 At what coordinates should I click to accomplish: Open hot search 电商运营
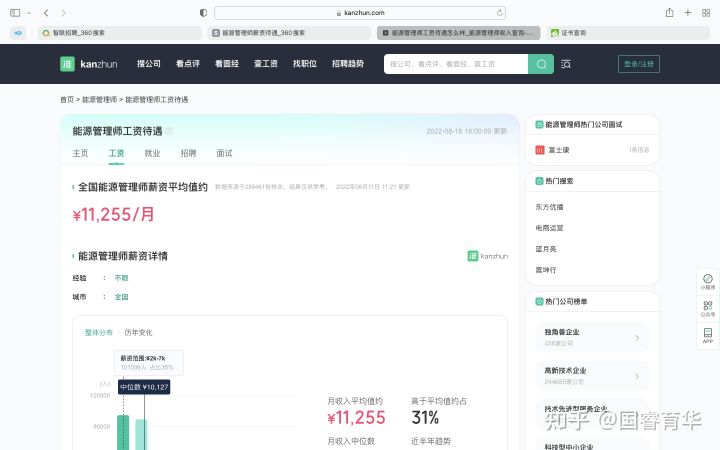549,228
